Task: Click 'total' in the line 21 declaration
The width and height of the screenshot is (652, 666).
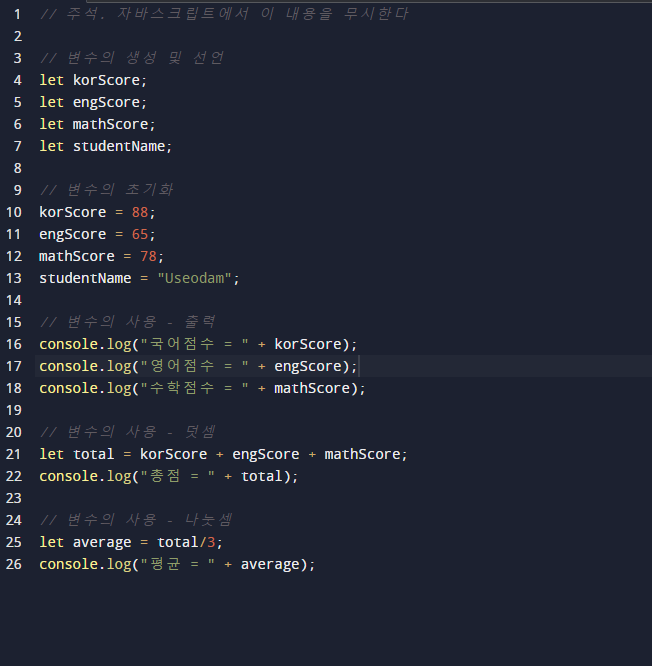Action: click(93, 454)
